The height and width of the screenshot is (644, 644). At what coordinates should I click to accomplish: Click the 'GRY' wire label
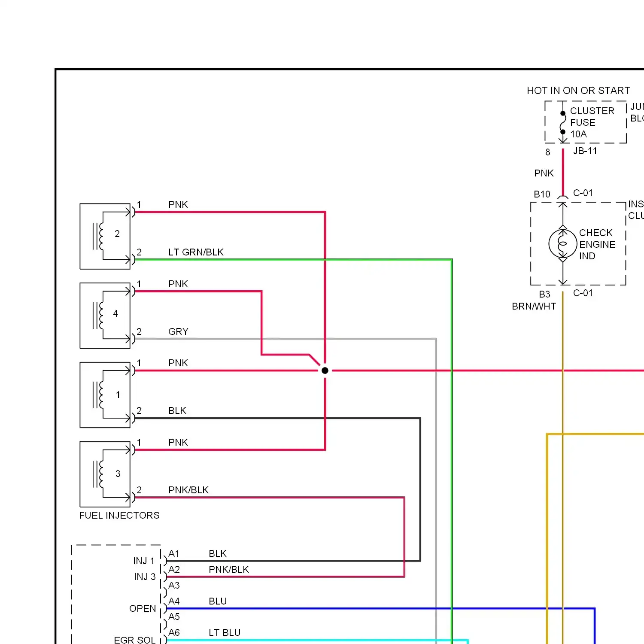178,331
